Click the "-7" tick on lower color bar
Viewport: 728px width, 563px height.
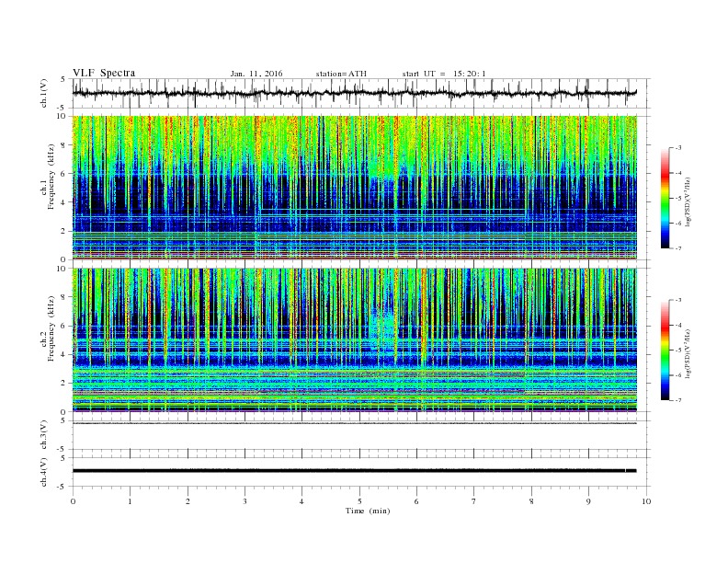[677, 400]
